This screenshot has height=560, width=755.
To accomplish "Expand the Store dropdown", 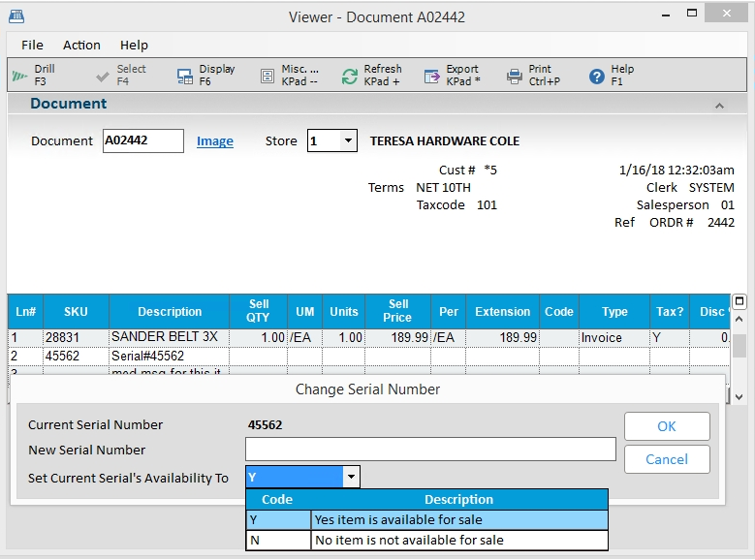I will 349,141.
